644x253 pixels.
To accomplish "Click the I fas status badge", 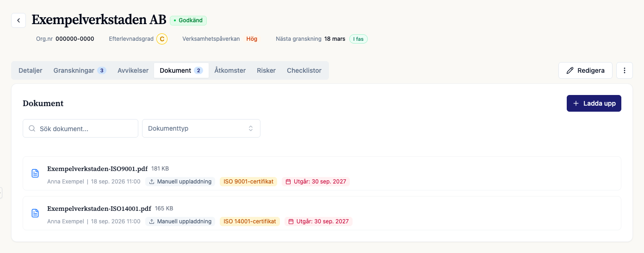I will (359, 39).
